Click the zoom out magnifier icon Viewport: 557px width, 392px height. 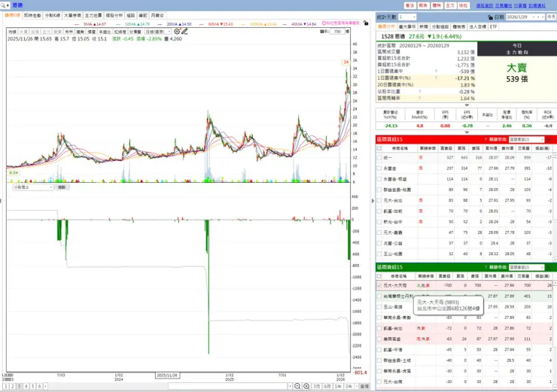[297, 386]
